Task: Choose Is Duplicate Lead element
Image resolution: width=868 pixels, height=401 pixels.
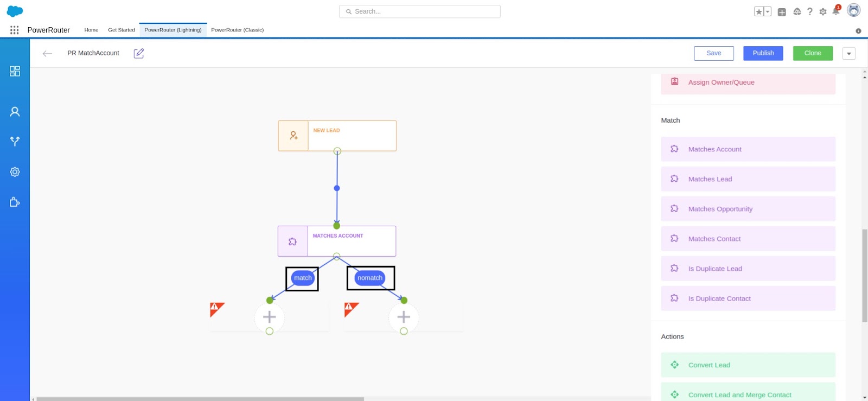Action: click(x=748, y=269)
